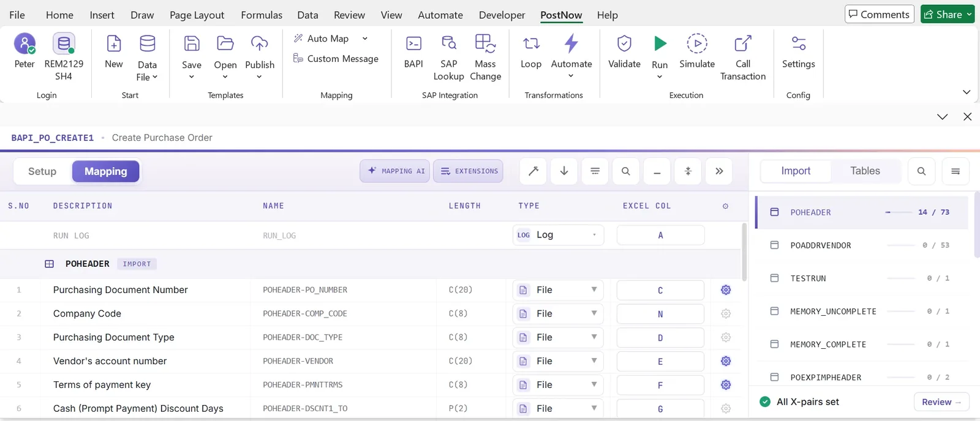
Task: Switch to the Developer tab
Action: 502,15
